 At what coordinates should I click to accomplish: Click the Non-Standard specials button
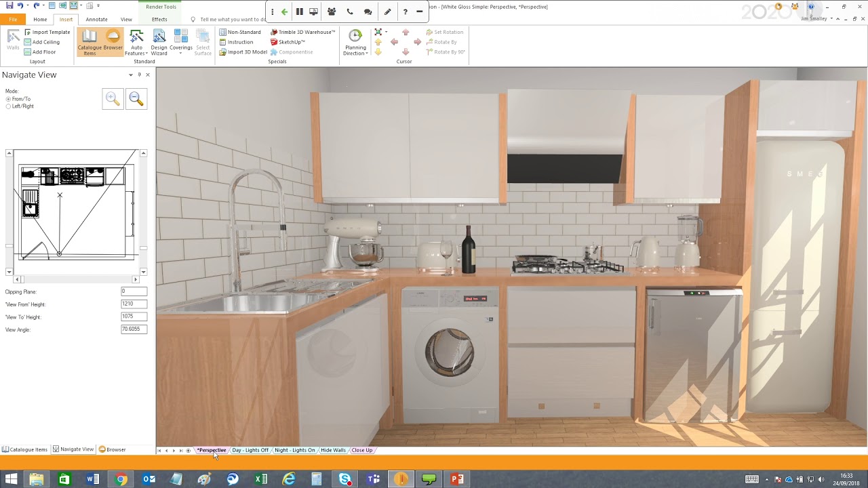click(240, 32)
